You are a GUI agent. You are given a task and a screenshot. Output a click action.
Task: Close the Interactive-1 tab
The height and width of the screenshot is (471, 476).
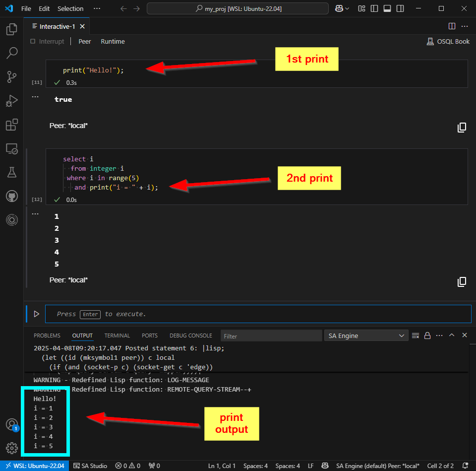82,26
